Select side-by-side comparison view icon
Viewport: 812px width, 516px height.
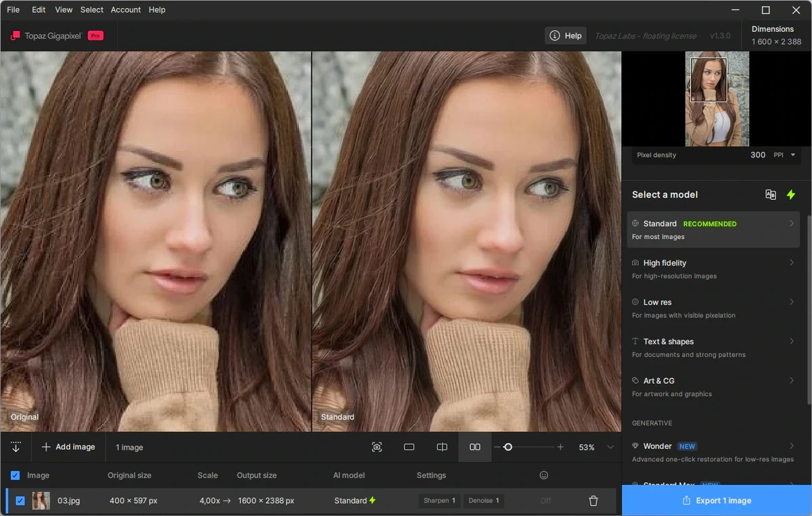[475, 447]
